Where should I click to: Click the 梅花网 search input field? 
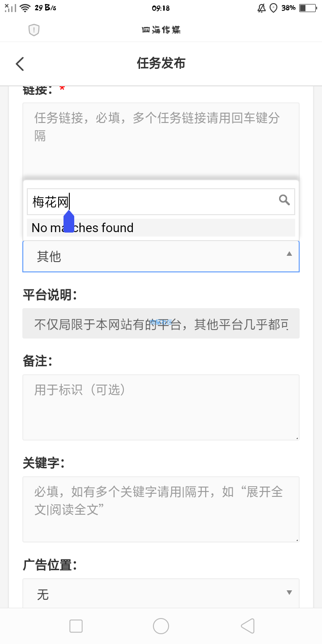point(161,202)
